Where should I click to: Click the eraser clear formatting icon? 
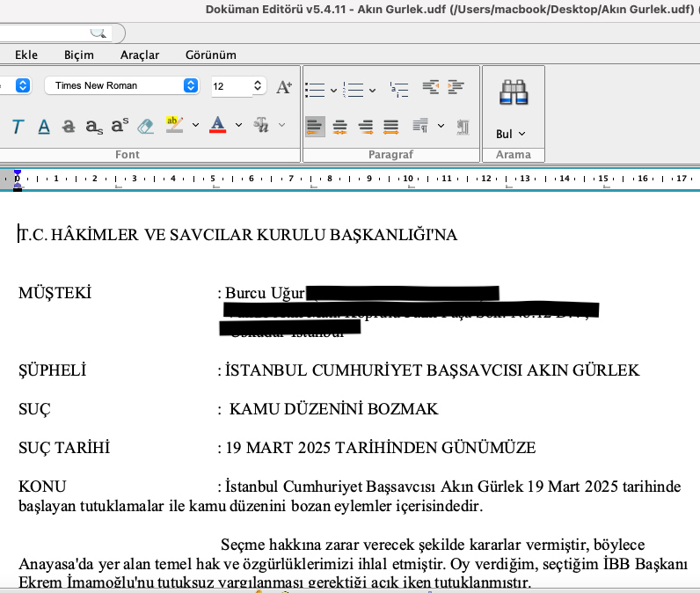pos(145,127)
